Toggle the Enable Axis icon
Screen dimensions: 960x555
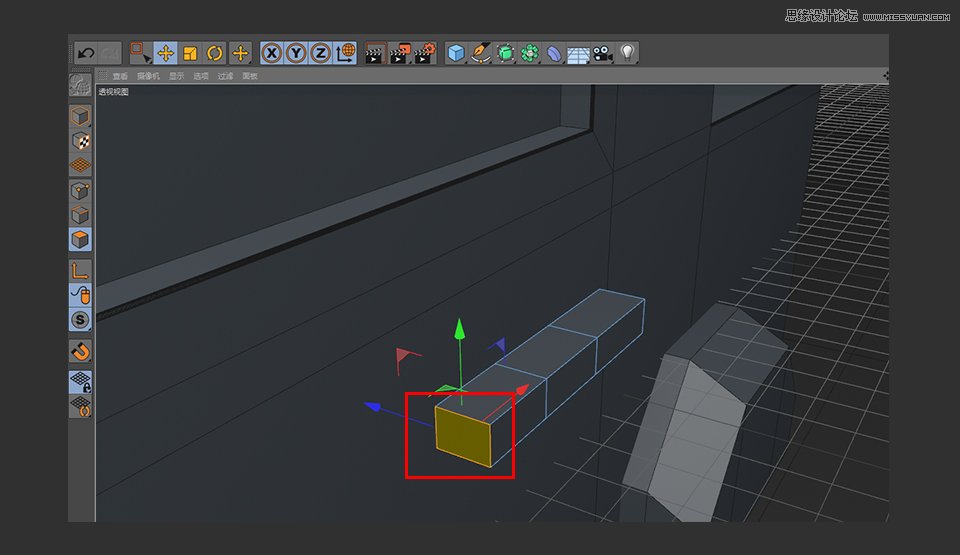(80, 271)
